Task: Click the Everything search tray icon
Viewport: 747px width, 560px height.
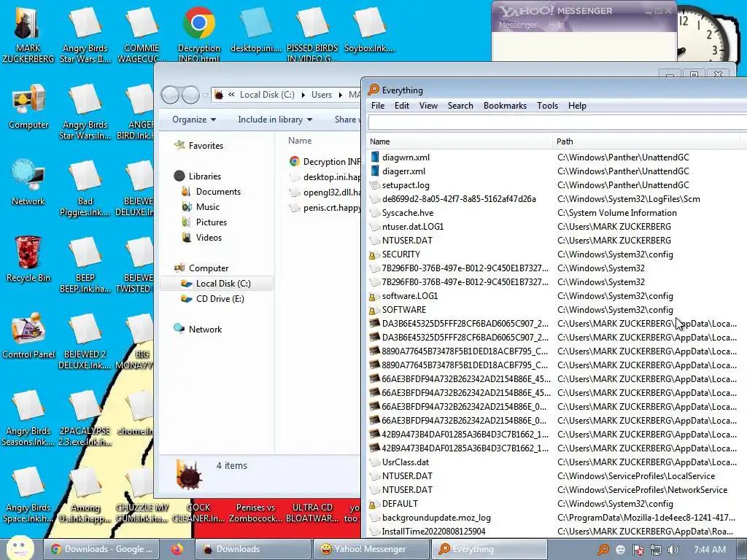Action: click(603, 549)
